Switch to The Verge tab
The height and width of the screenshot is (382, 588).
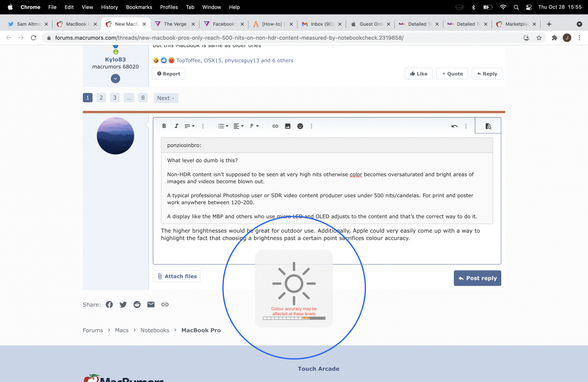(175, 24)
